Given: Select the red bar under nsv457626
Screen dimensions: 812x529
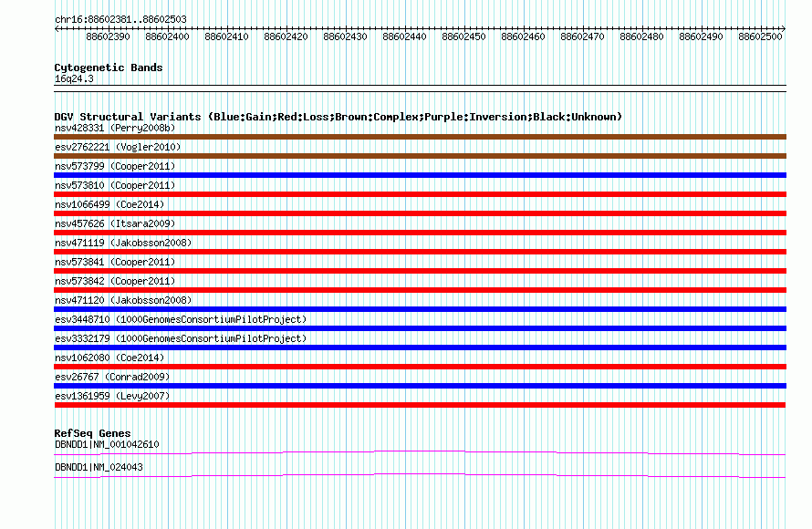Looking at the screenshot, I should pos(420,233).
